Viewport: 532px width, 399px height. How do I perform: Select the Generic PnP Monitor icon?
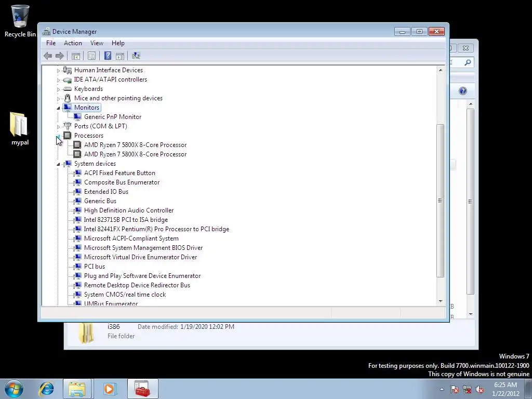pyautogui.click(x=77, y=117)
